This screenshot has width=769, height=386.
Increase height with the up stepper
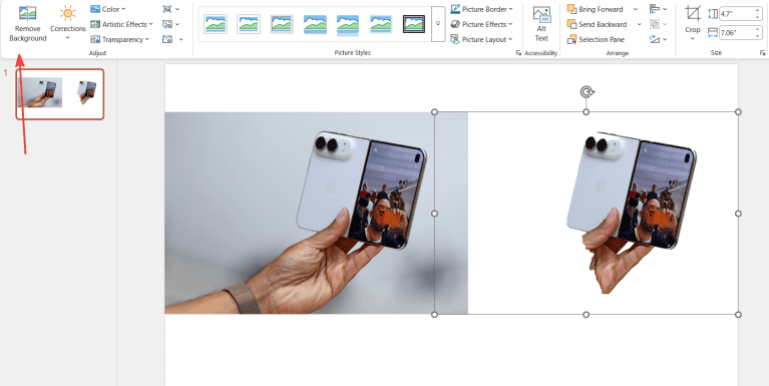click(758, 11)
